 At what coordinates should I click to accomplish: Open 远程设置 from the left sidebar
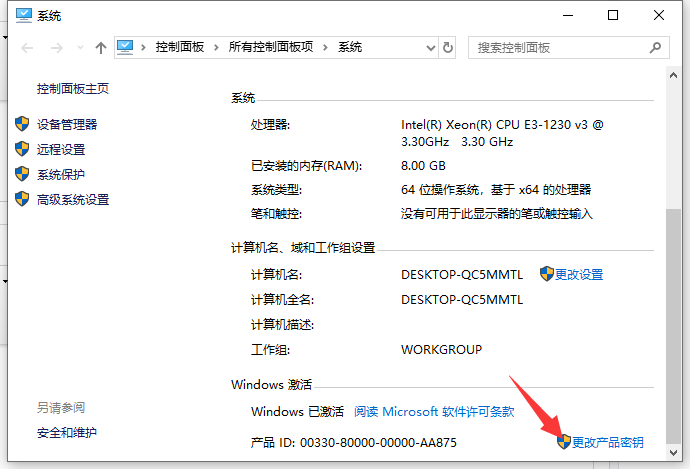click(x=61, y=149)
